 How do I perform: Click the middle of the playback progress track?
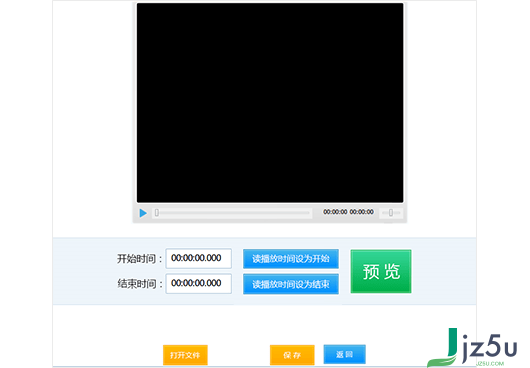232,213
